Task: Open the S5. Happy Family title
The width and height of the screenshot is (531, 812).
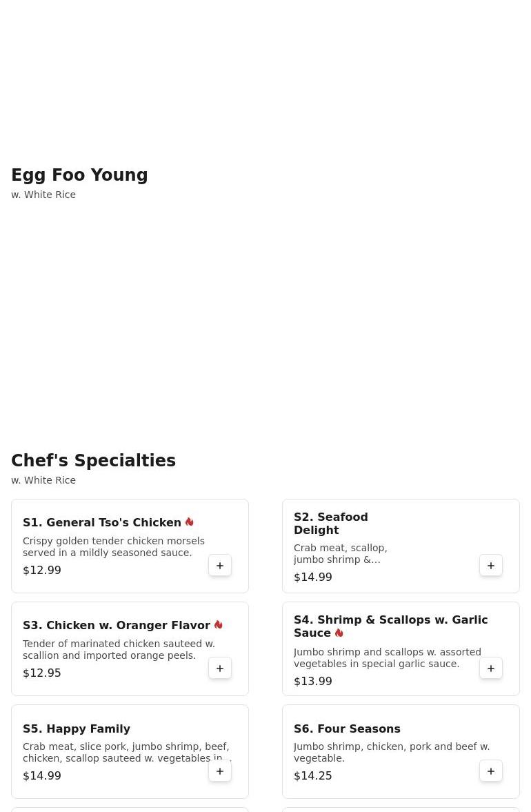Action: (x=77, y=729)
